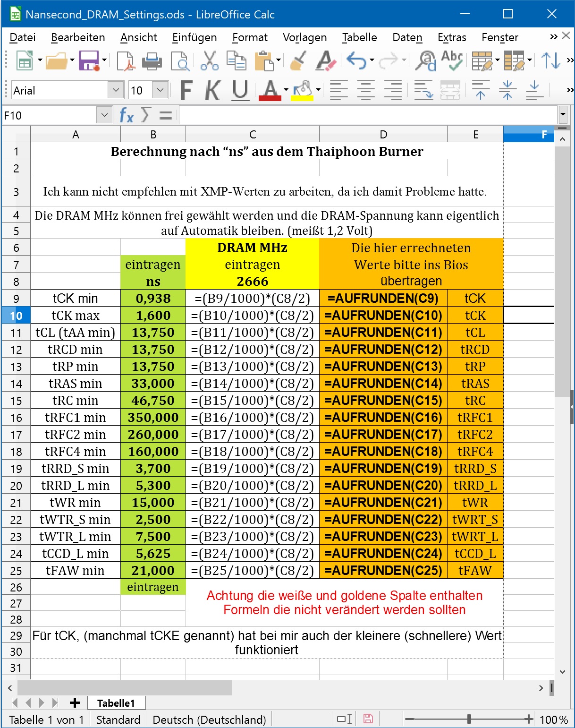Clear direct formatting
575x728 pixels.
pyautogui.click(x=326, y=60)
